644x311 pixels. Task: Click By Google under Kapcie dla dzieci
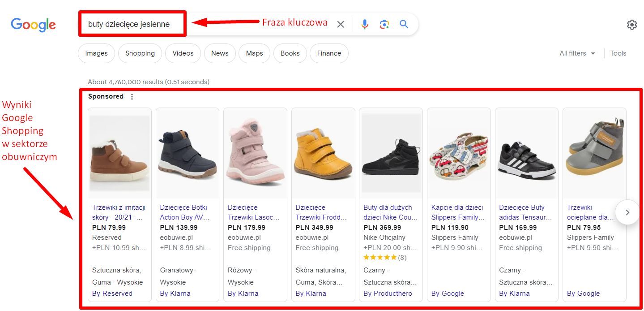(x=448, y=294)
